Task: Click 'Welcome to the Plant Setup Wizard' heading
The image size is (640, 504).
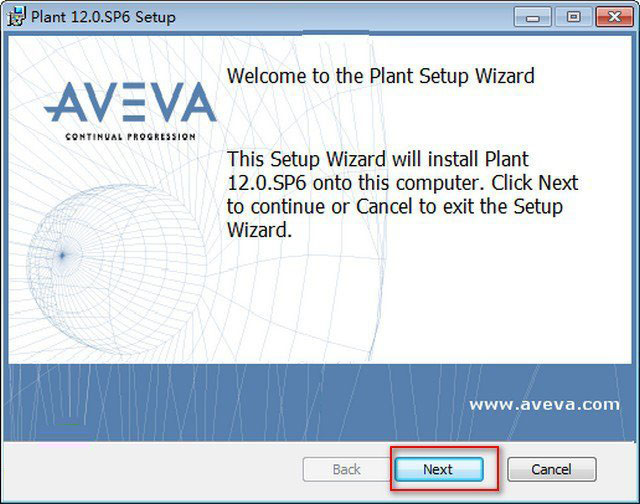Action: pos(380,76)
